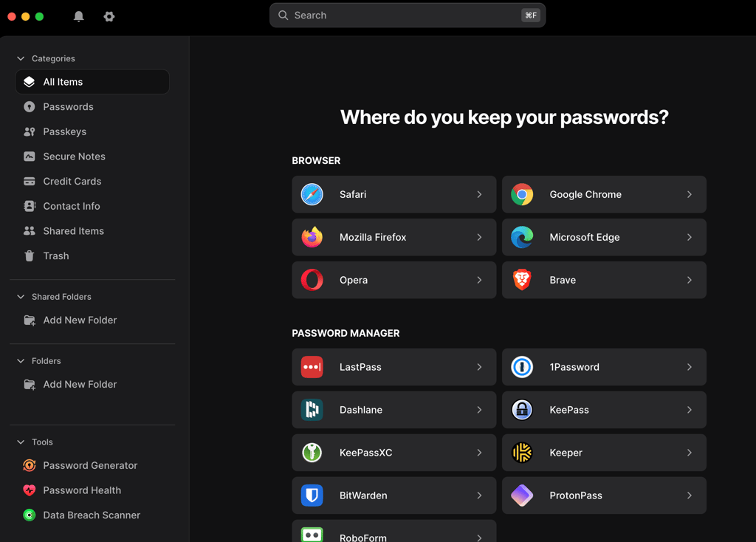
Task: Click the arrow on the Opera row
Action: click(x=479, y=280)
